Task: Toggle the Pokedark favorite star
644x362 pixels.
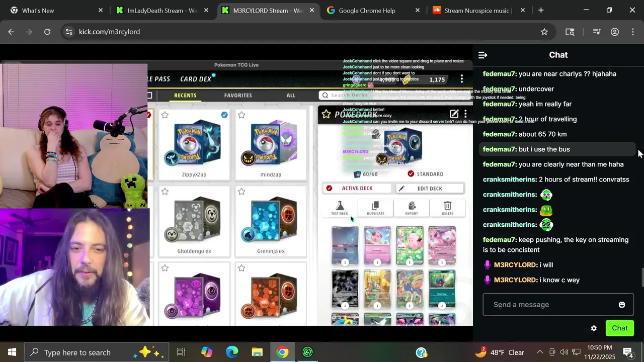Action: (326, 114)
